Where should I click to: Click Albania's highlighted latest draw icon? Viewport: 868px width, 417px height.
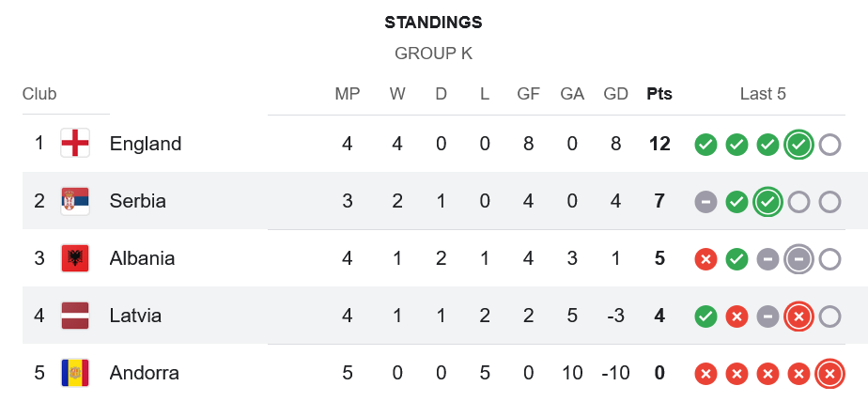coord(798,259)
